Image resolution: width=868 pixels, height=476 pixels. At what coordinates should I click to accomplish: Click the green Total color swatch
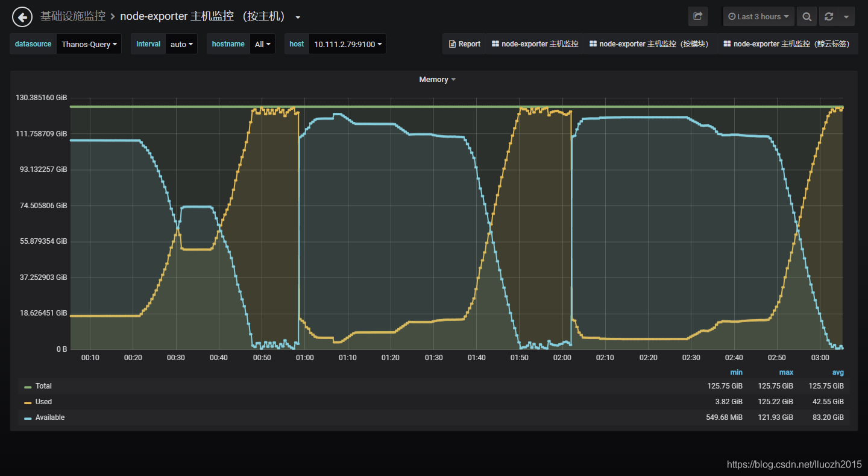pos(28,387)
